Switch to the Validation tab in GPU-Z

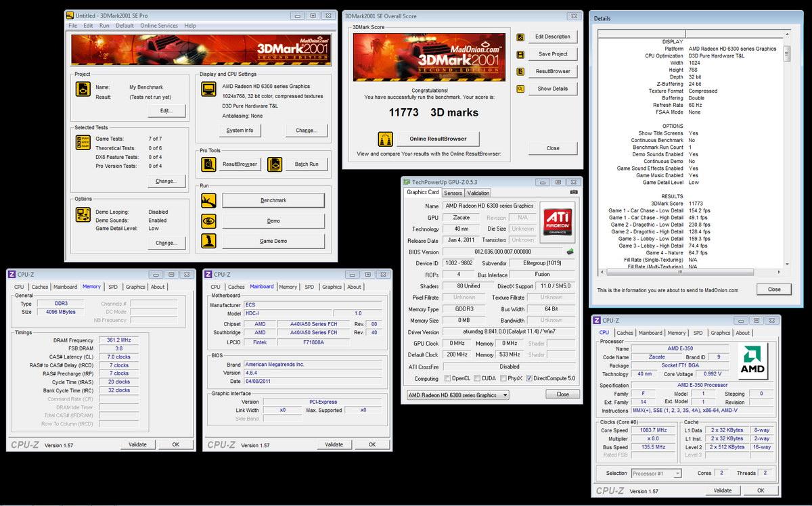478,193
